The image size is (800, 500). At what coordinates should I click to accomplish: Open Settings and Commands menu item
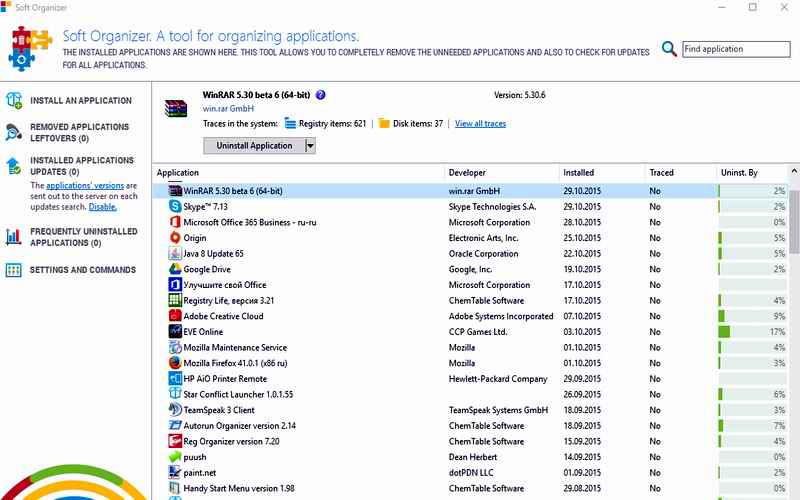tap(83, 270)
